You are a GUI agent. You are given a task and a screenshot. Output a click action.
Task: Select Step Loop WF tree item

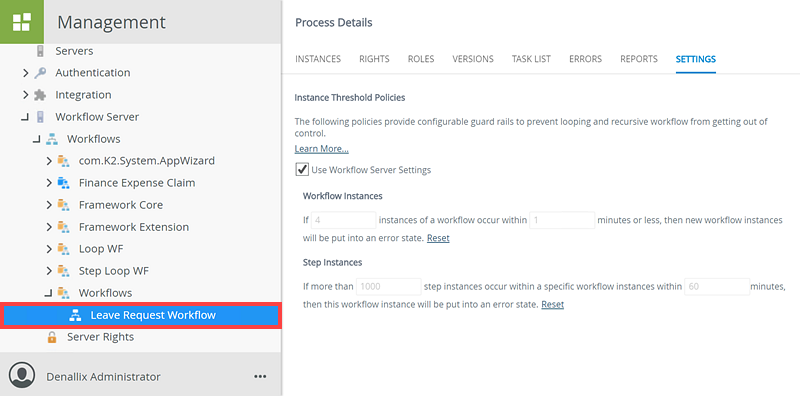point(113,271)
